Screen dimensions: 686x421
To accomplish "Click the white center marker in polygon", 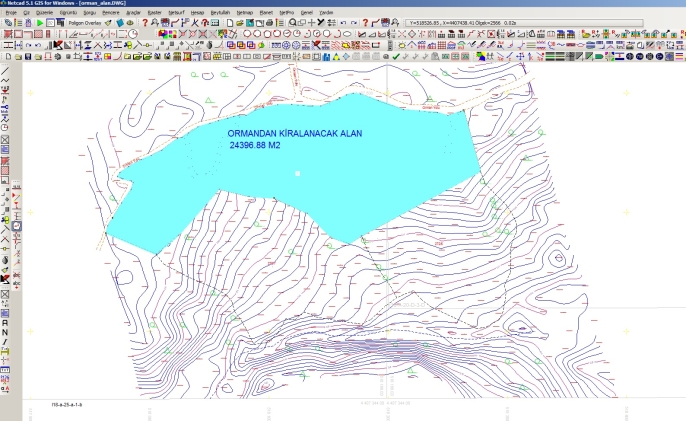I will click(x=297, y=174).
